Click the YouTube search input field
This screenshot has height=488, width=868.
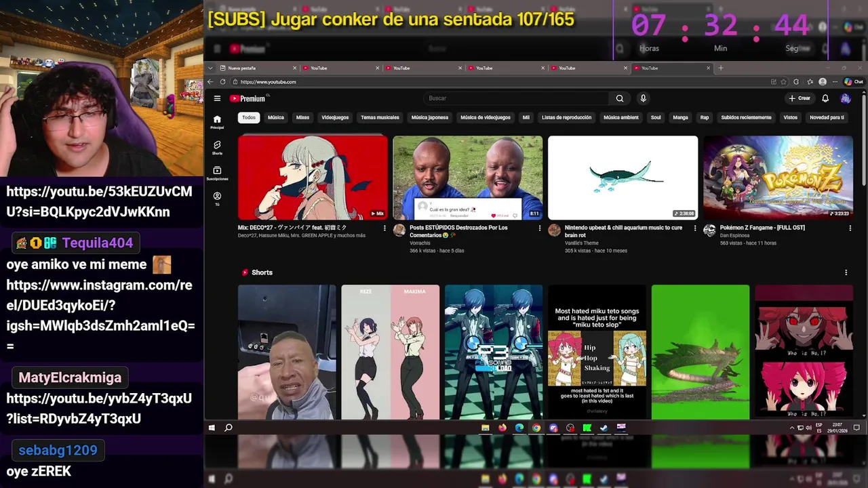[515, 98]
